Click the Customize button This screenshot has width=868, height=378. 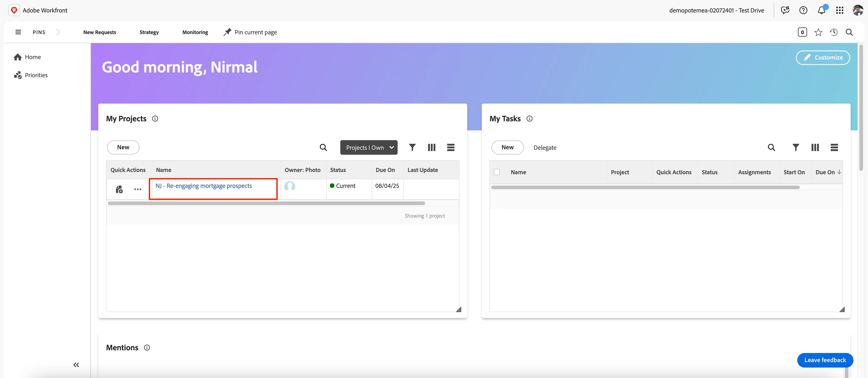(823, 57)
